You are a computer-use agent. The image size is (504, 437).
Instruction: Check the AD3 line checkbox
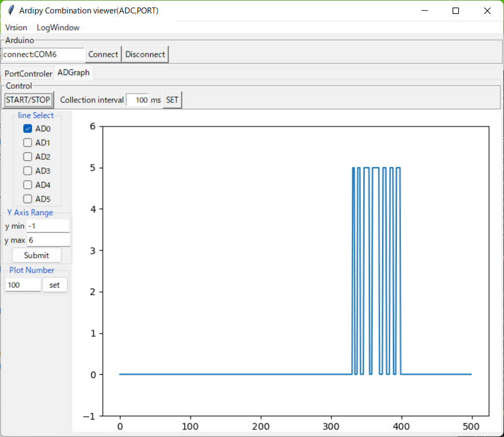pos(28,171)
